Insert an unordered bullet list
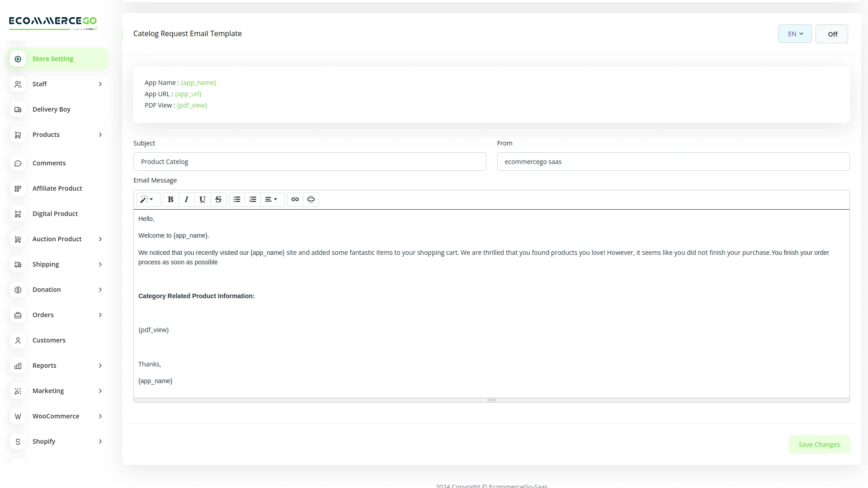Screen dimensions: 868x488 pyautogui.click(x=236, y=199)
